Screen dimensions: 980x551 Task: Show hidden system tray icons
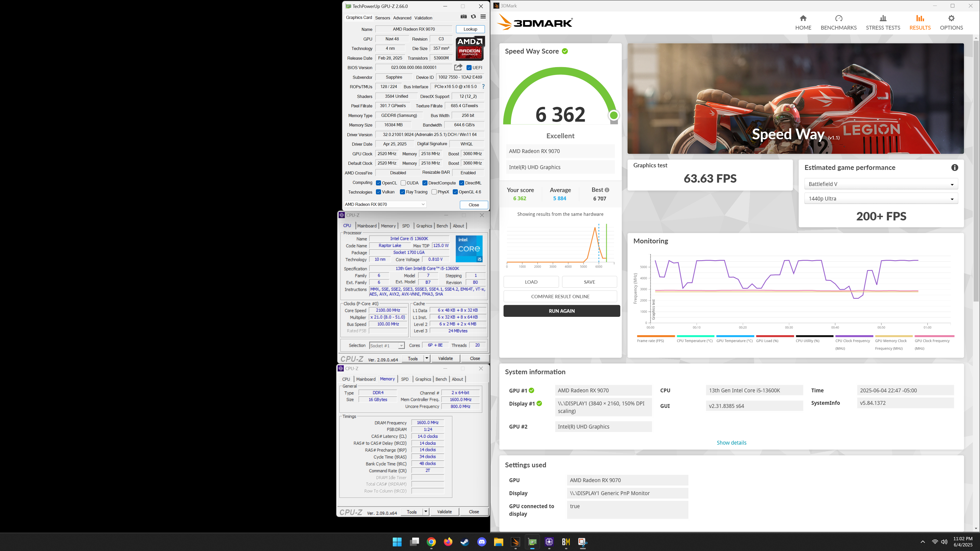(x=923, y=542)
